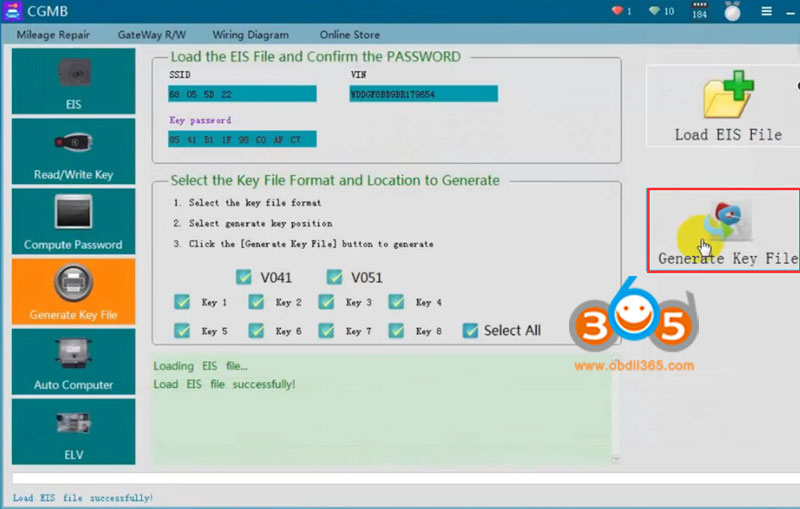Click the Load EIS File folder icon
This screenshot has width=800, height=509.
tap(727, 98)
